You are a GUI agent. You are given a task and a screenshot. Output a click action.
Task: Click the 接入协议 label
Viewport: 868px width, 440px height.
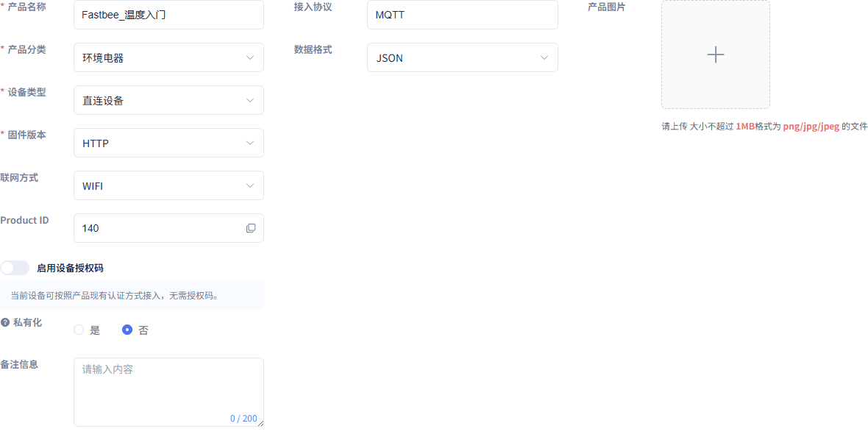[313, 7]
